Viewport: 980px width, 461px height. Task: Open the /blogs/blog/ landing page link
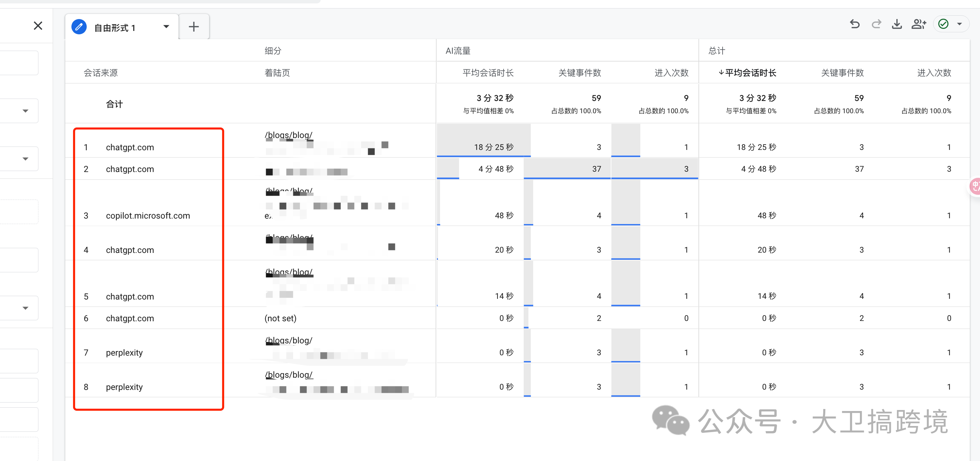[288, 135]
